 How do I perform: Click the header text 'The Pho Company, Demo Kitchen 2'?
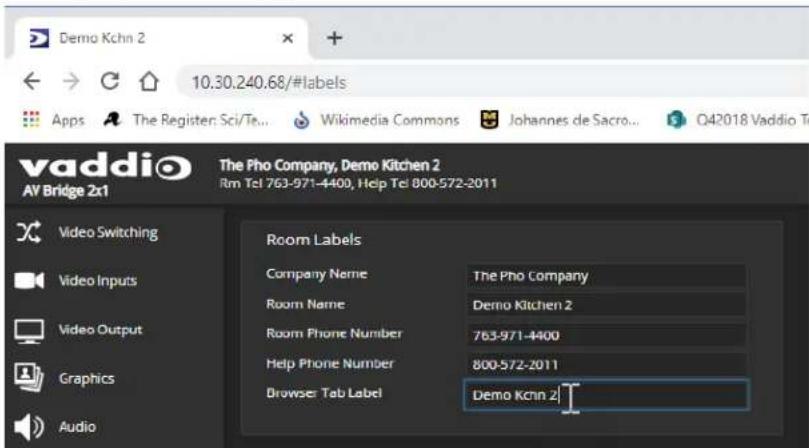(x=330, y=165)
